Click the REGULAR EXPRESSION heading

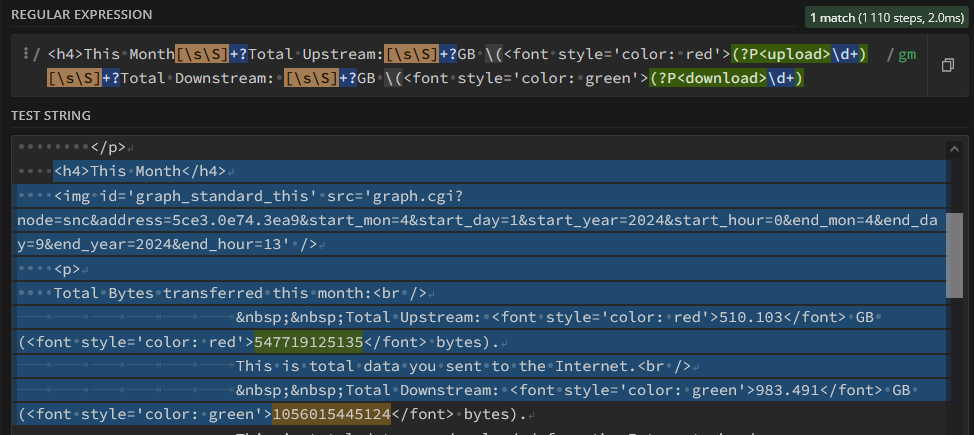81,15
